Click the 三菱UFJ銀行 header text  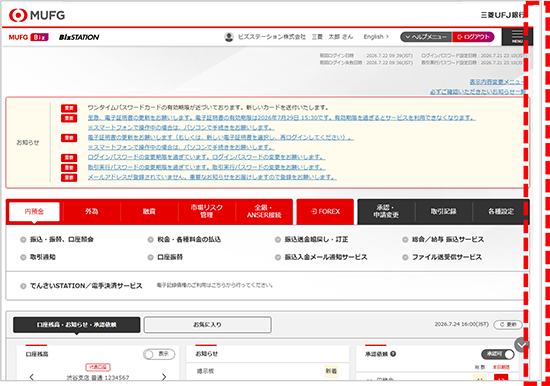point(502,15)
